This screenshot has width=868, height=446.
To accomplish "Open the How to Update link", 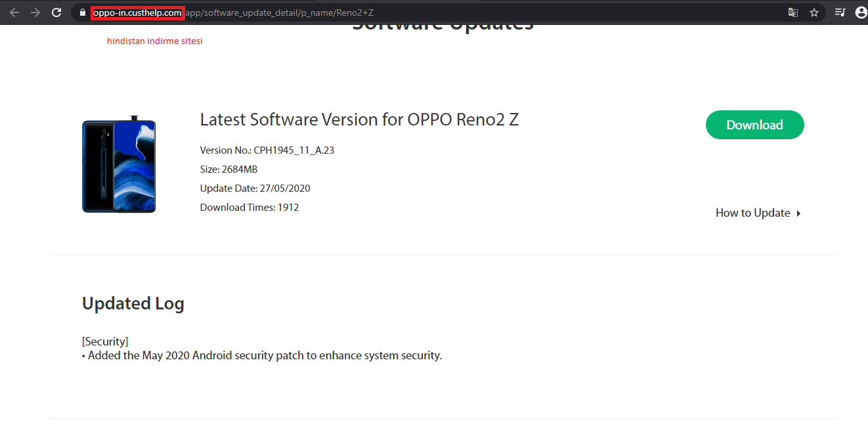I will coord(752,213).
